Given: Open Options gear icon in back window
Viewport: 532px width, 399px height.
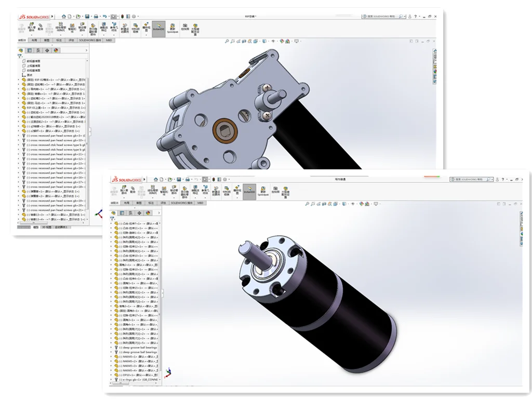Looking at the screenshot, I should click(x=134, y=16).
